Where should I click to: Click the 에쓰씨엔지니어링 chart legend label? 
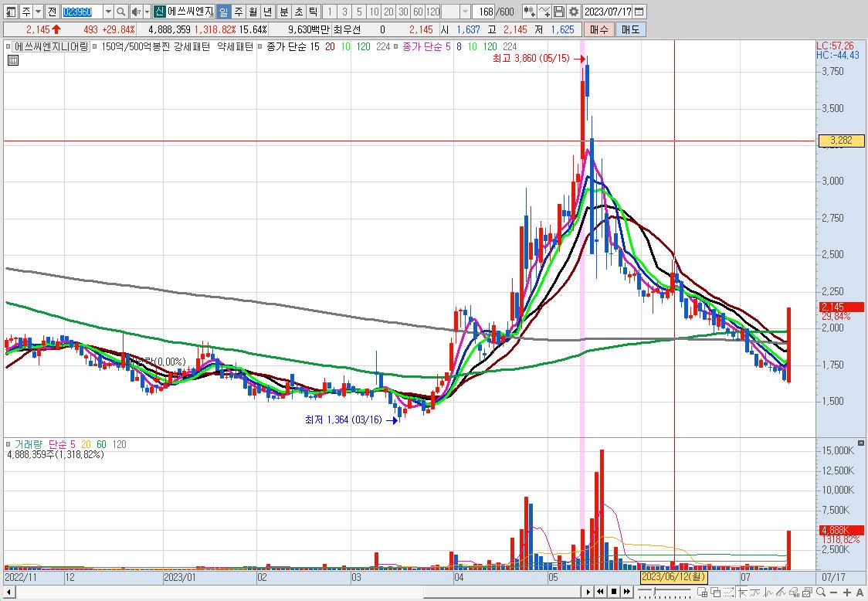51,47
